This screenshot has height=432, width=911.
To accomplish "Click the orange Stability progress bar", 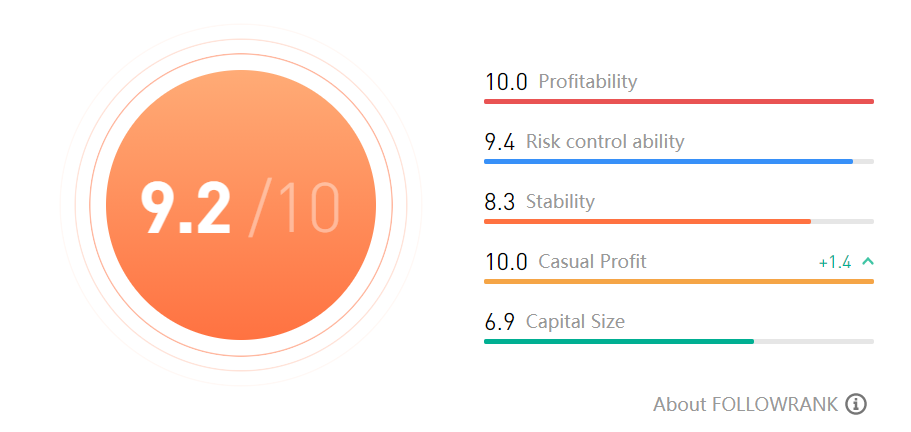I will [x=647, y=221].
